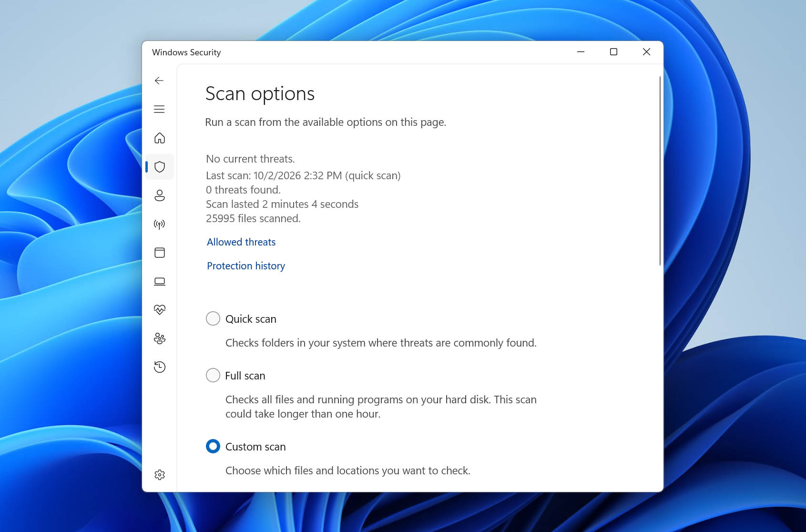Open App & browser control icon
806x532 pixels.
coord(160,253)
